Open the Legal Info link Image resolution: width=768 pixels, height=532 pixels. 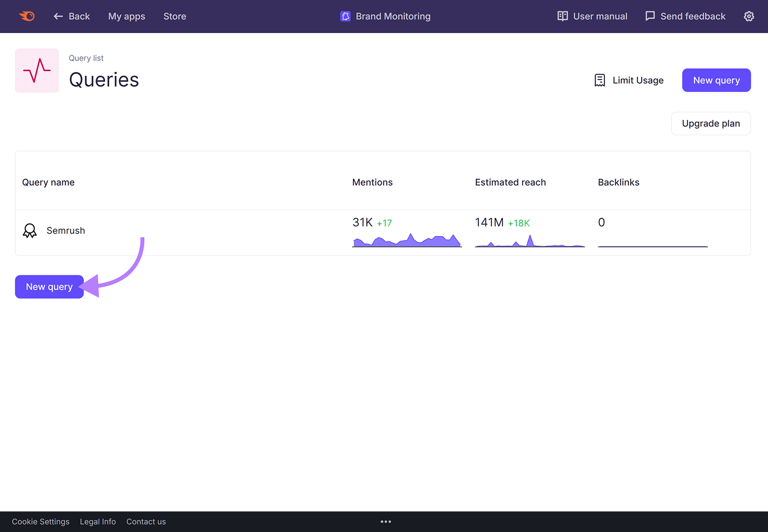point(98,521)
